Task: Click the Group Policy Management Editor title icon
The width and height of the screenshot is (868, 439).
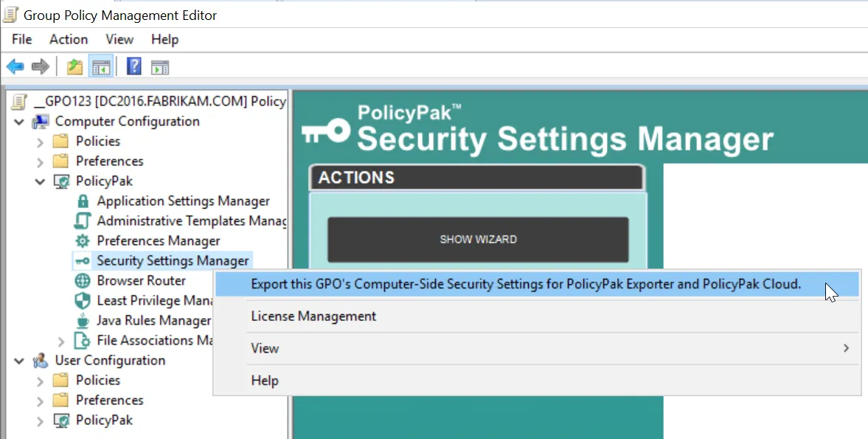Action: click(x=10, y=15)
